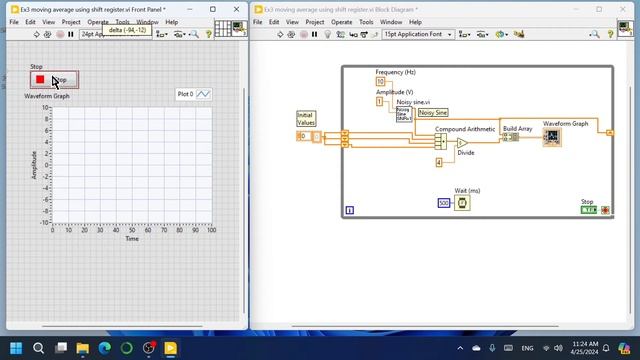Select Divide function triangle

(462, 143)
